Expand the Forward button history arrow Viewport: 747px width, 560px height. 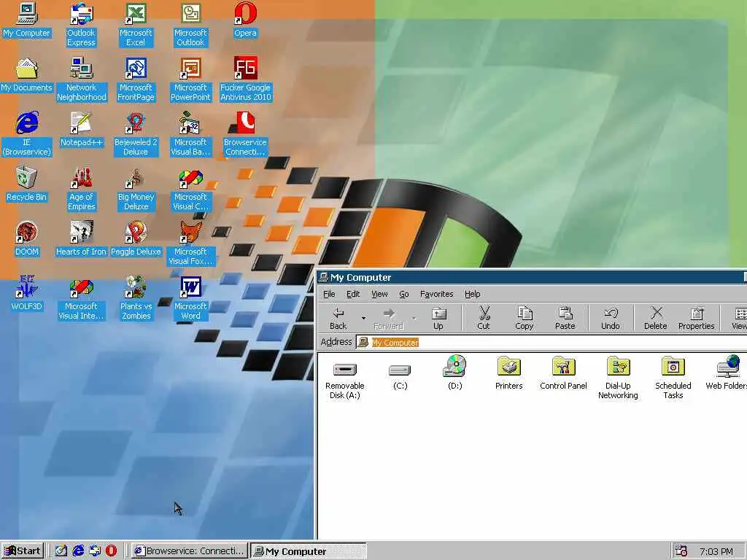414,318
